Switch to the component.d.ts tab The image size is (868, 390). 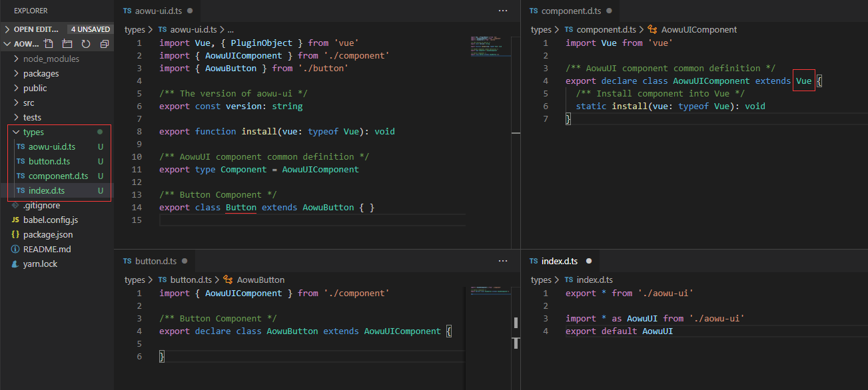point(571,11)
